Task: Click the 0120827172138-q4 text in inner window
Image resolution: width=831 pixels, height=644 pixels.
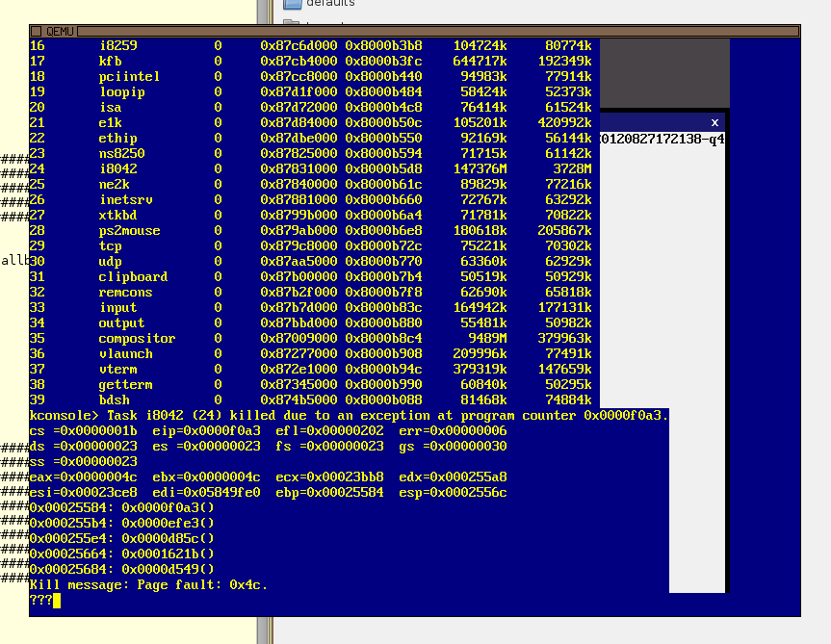Action: [662, 139]
